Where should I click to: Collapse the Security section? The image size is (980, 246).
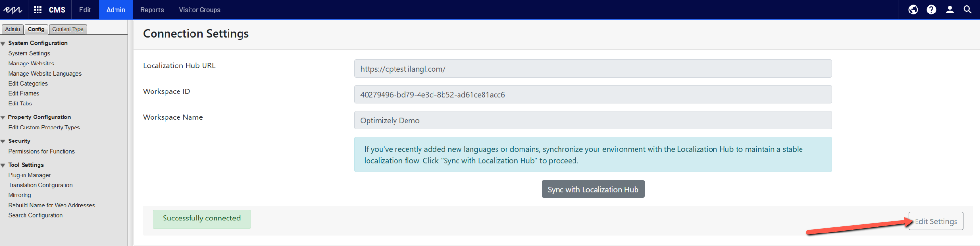click(x=3, y=142)
